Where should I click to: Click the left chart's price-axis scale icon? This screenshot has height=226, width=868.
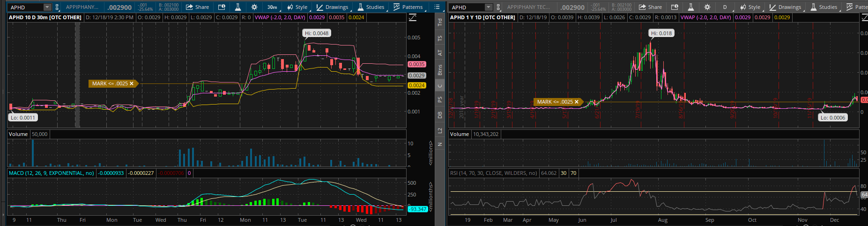[413, 17]
